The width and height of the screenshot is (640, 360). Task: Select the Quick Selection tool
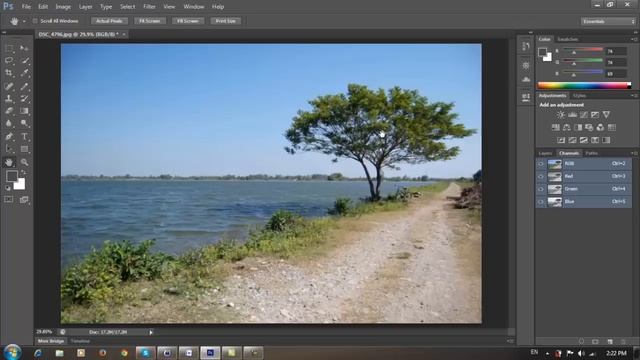(x=24, y=60)
